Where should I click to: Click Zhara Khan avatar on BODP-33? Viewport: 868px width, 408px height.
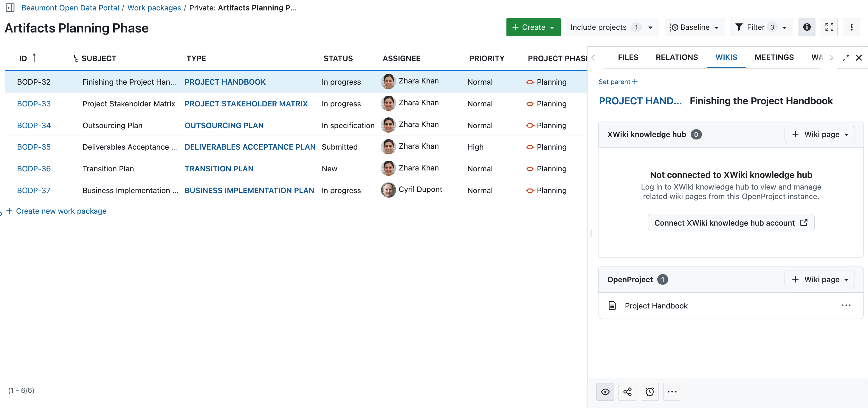[x=388, y=103]
